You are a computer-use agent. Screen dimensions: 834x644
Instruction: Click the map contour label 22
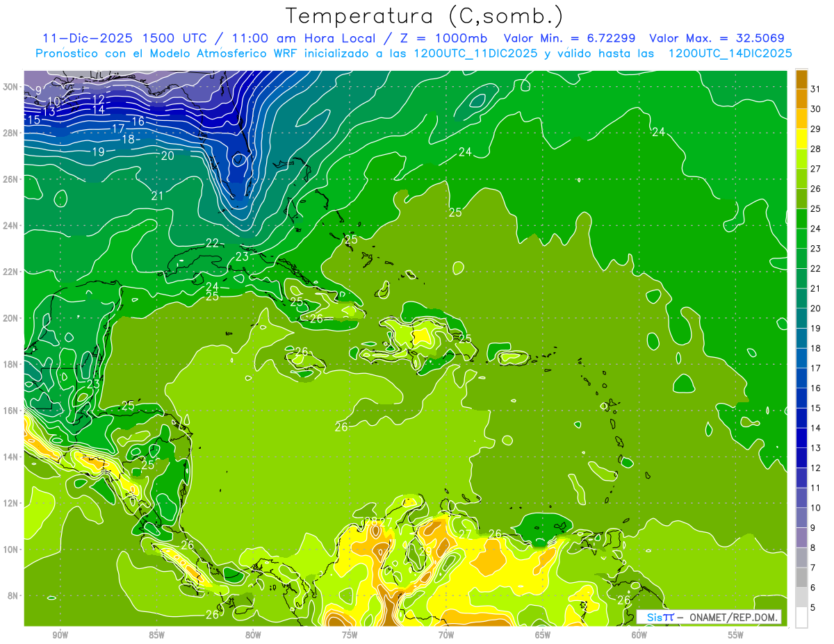(x=212, y=242)
